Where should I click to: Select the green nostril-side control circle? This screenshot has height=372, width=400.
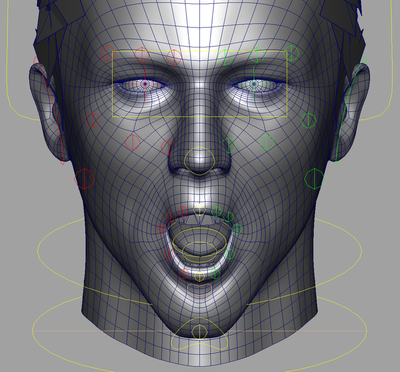229,145
